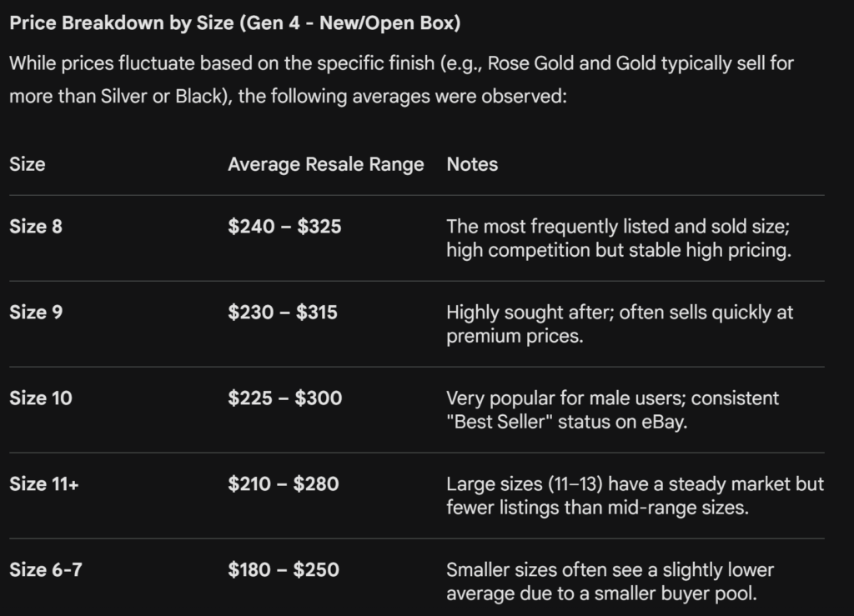Click the "Average Resale Range" column header
Viewport: 854px width, 616px height.
[325, 164]
